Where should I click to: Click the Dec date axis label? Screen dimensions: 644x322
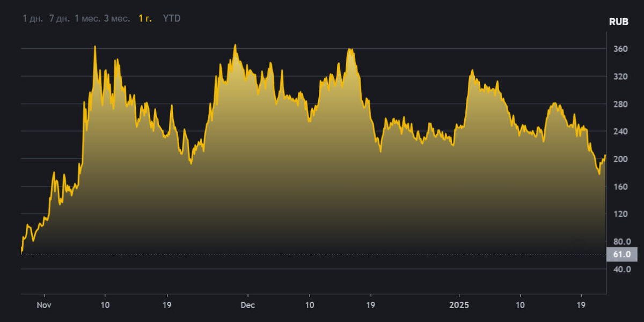(247, 305)
